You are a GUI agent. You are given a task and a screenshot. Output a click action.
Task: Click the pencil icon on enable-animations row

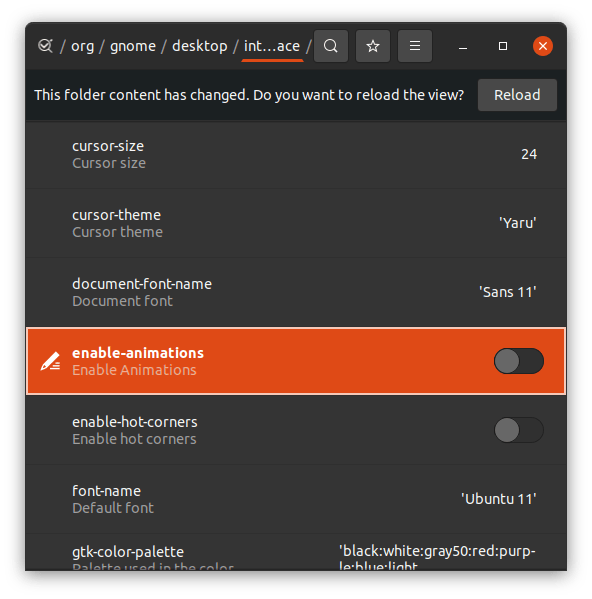[50, 361]
